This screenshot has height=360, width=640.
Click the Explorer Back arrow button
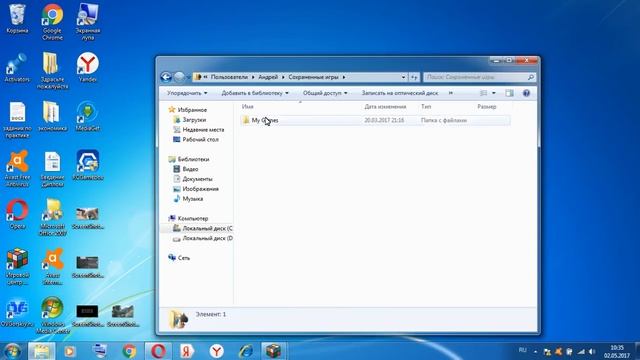point(166,77)
